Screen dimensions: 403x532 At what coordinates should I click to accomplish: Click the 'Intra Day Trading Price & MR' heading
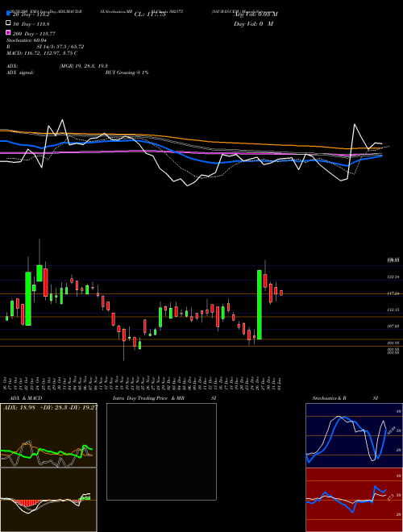[x=148, y=398]
